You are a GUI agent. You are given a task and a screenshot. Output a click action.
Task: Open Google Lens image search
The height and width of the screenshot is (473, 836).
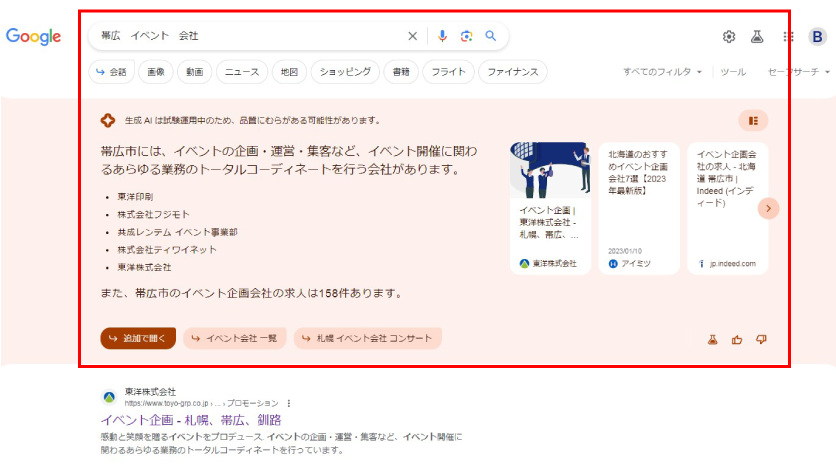click(466, 36)
